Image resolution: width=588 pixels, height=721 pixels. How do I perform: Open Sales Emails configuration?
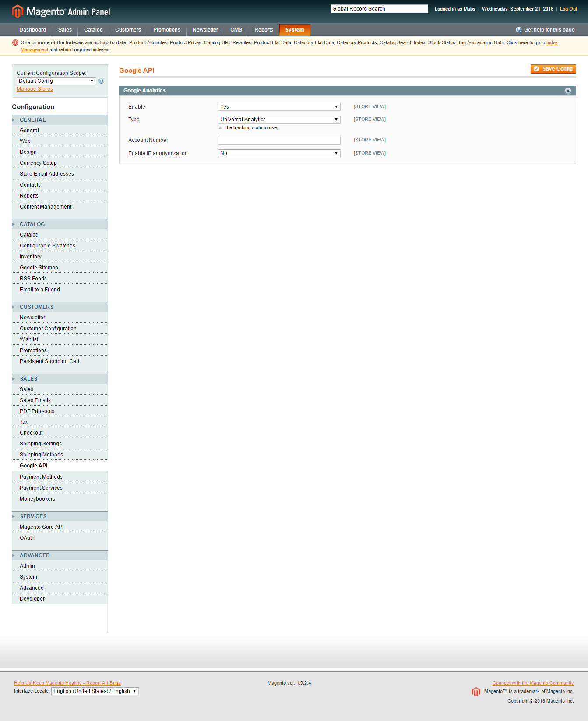[x=60, y=400]
